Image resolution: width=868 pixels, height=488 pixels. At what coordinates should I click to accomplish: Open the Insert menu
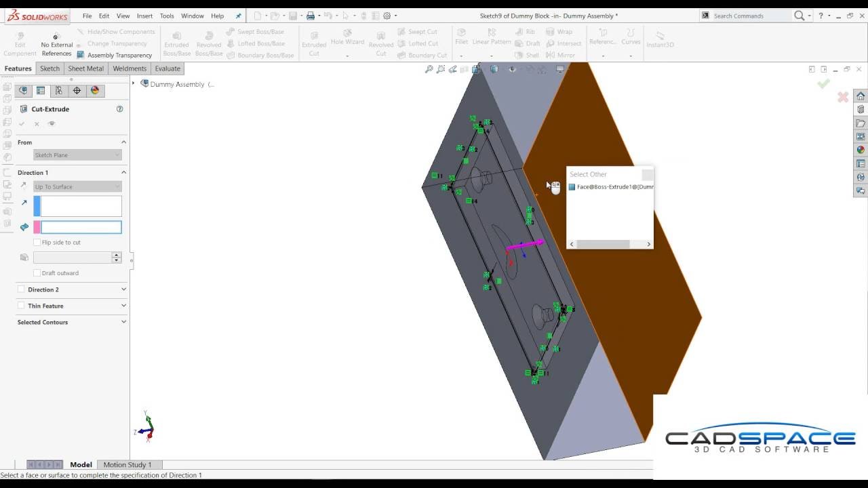(144, 16)
